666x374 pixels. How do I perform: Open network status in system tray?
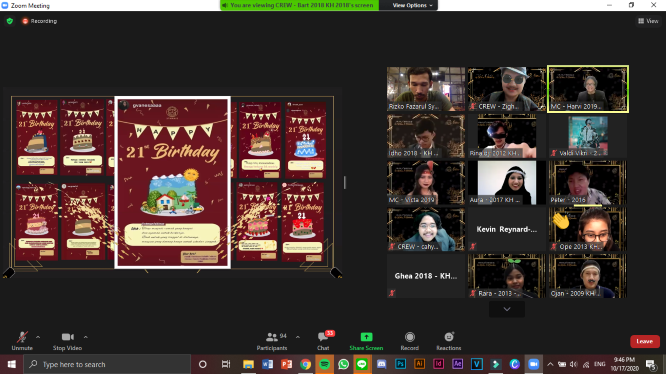pyautogui.click(x=586, y=364)
